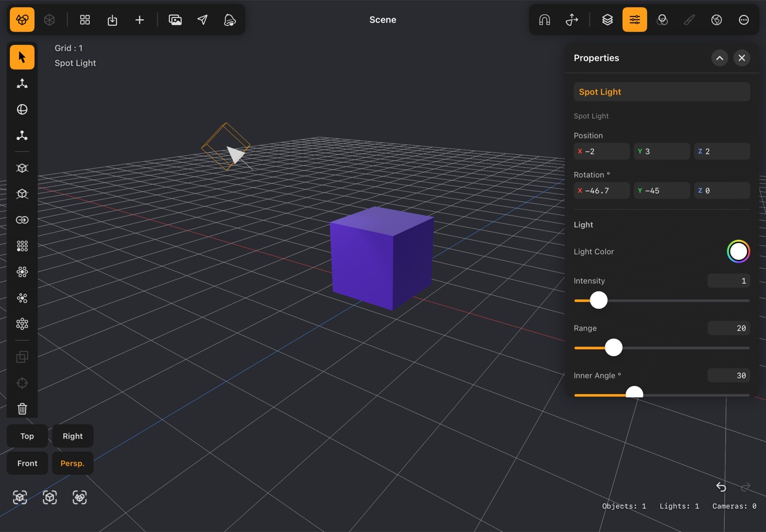Click the Rotation Y field showing -45

click(661, 191)
